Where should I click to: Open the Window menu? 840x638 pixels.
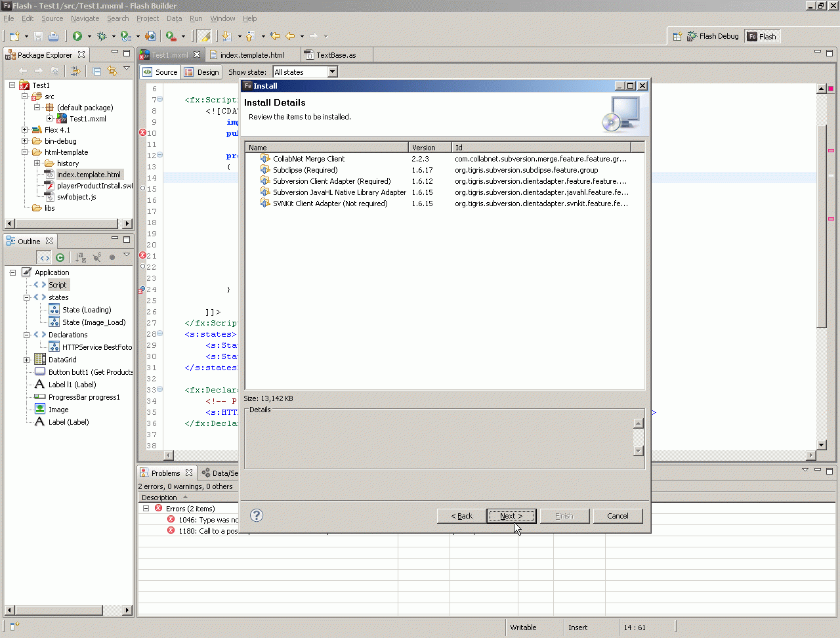(x=222, y=18)
